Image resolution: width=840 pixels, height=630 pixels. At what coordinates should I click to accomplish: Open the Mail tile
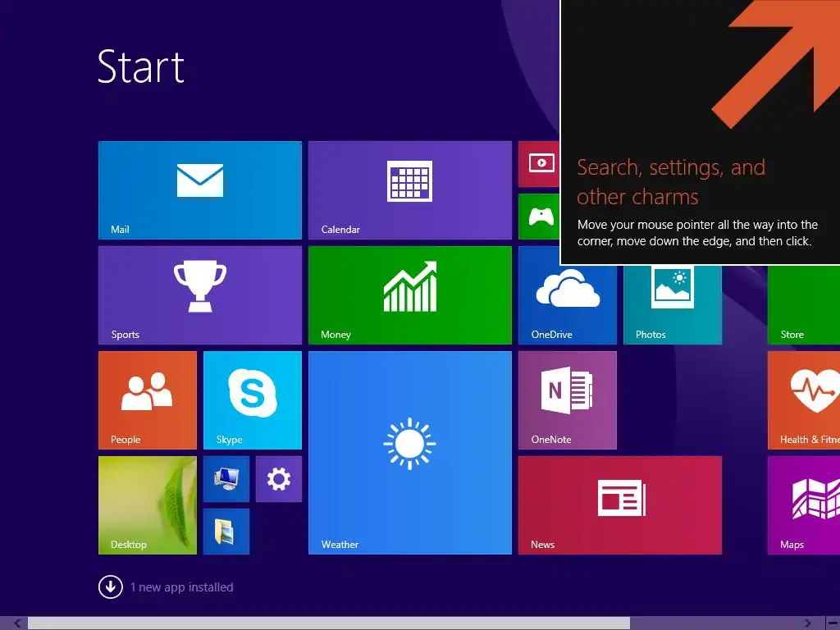coord(200,190)
